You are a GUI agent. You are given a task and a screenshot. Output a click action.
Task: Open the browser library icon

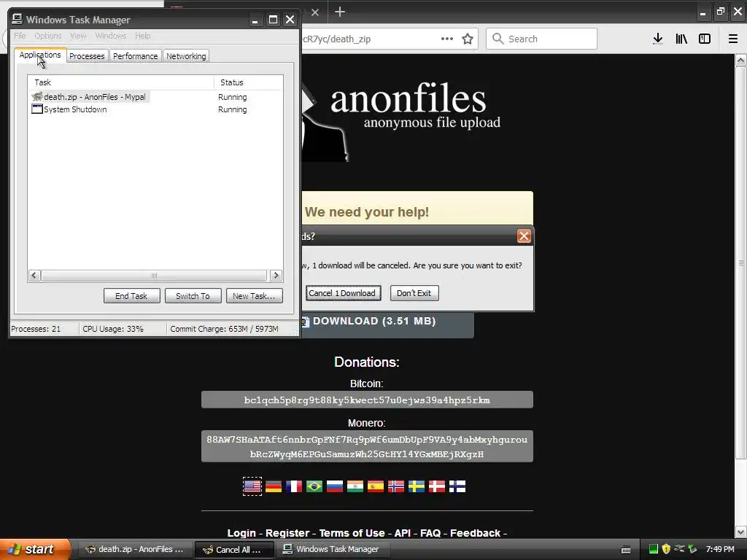pyautogui.click(x=681, y=39)
